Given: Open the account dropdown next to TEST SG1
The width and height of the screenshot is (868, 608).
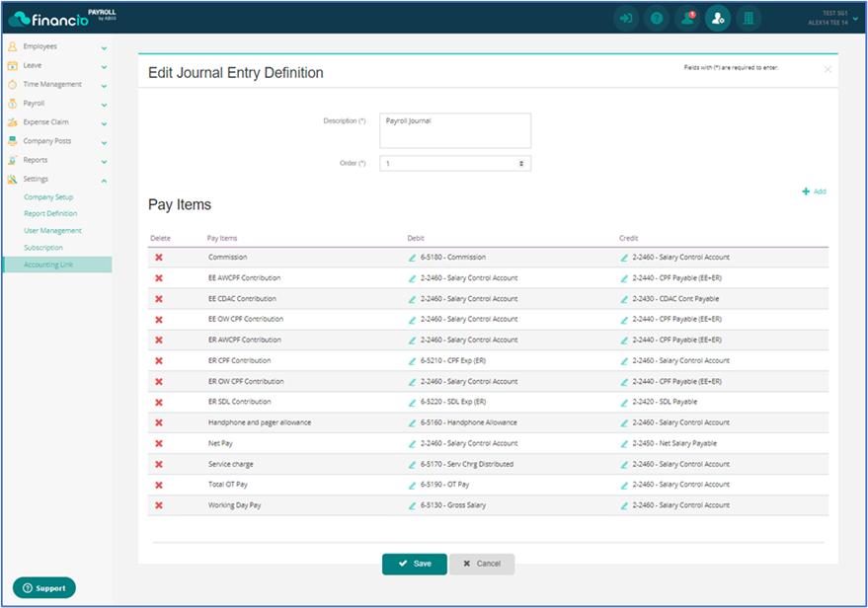Looking at the screenshot, I should [x=855, y=18].
